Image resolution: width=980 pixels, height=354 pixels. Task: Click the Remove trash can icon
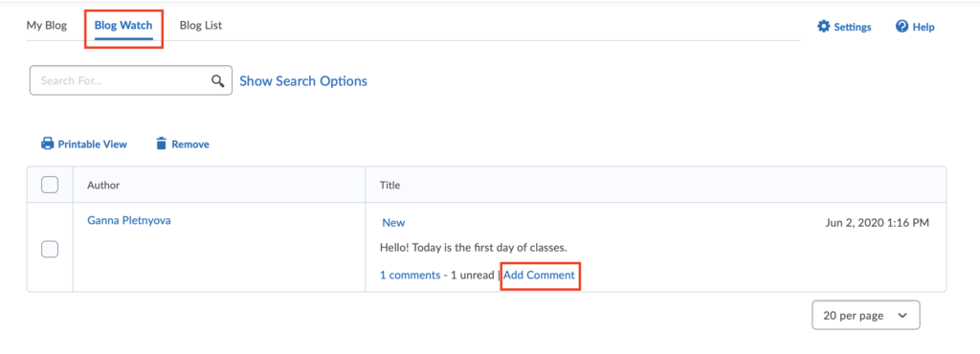[161, 144]
